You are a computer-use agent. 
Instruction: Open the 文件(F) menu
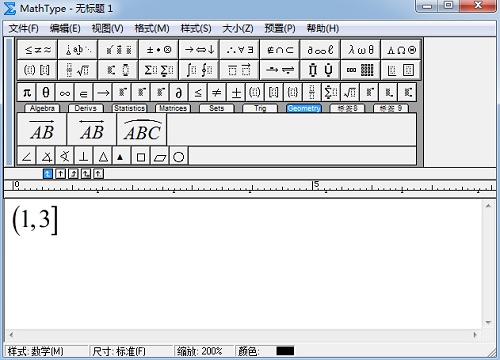(x=24, y=29)
